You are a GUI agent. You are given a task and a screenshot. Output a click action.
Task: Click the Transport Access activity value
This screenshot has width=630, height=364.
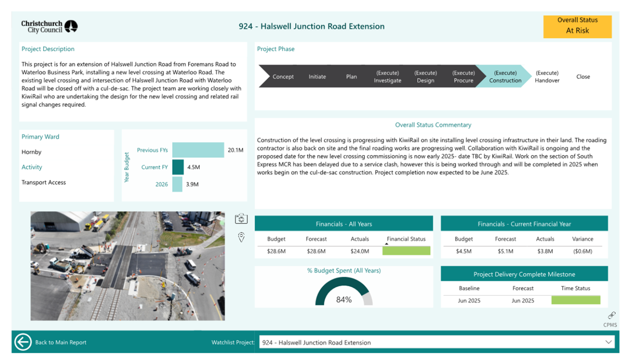(x=44, y=183)
